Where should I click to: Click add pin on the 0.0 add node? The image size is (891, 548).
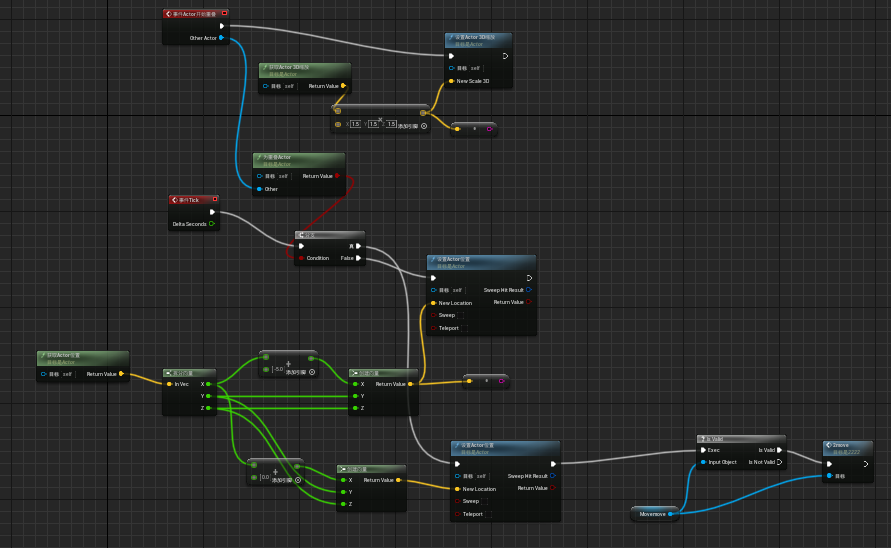tap(299, 480)
